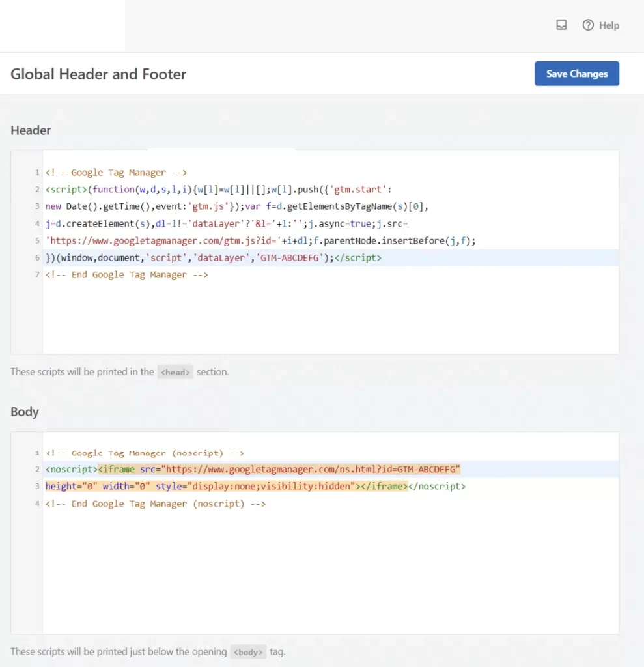Click the iframe src URL in Body editor
The image size is (644, 667).
(x=311, y=469)
